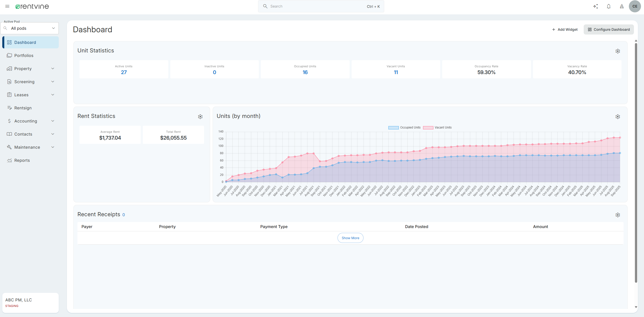Open Rent Statistics widget settings gear

point(200,117)
